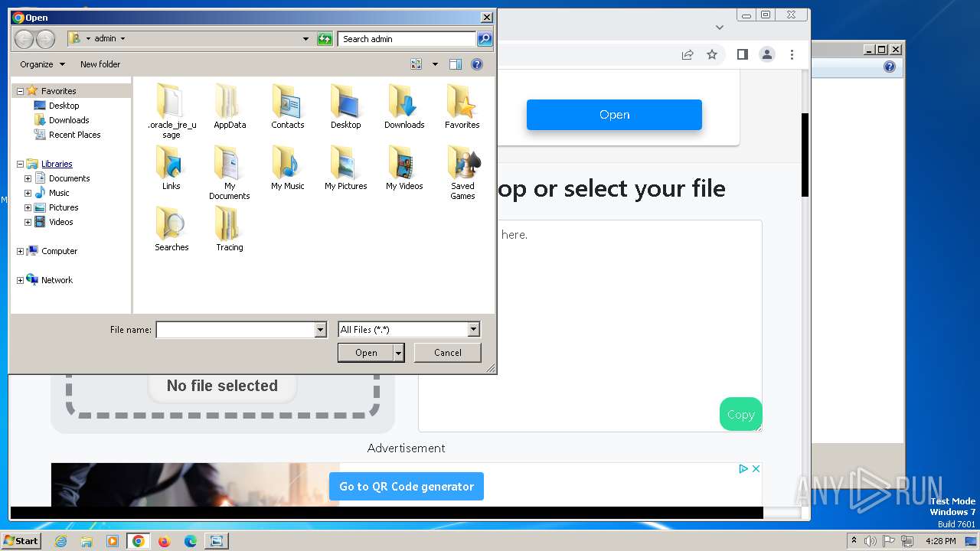
Task: Click Chrome share page icon
Action: (x=688, y=54)
